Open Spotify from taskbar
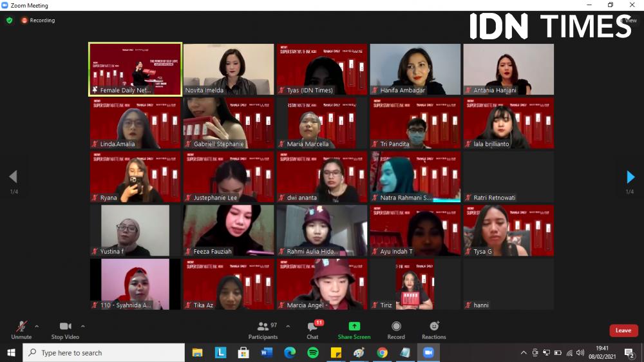Screen dimensions: 644x362 click(x=313, y=352)
